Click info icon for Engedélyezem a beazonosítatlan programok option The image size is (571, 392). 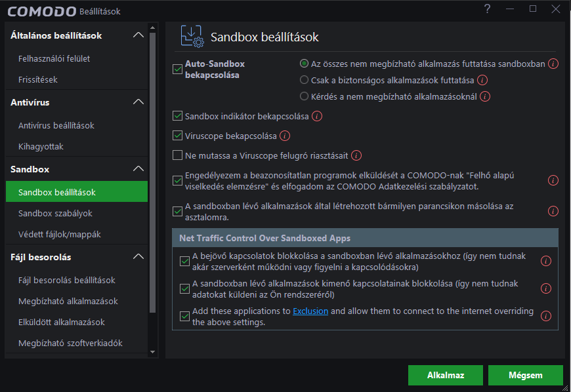[553, 180]
